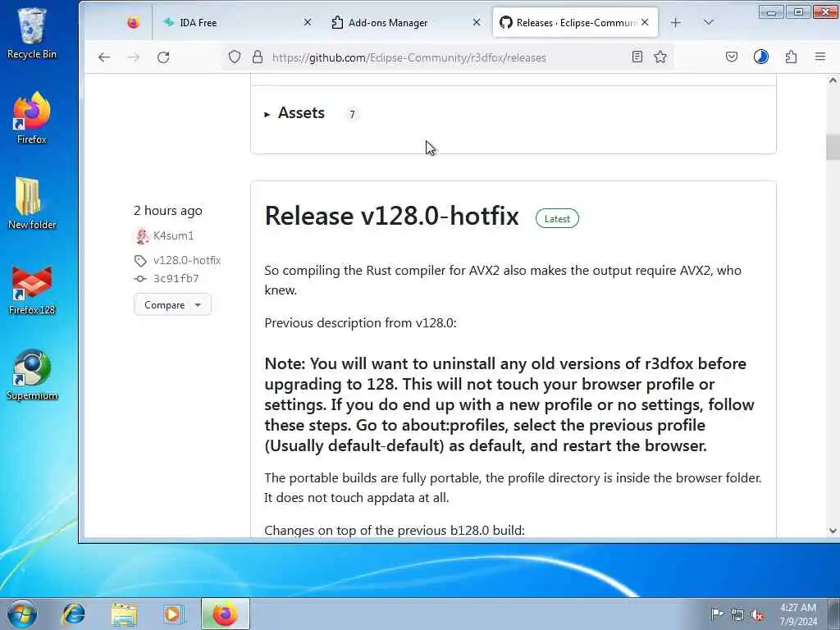Select the New folder desktop icon

click(x=32, y=203)
